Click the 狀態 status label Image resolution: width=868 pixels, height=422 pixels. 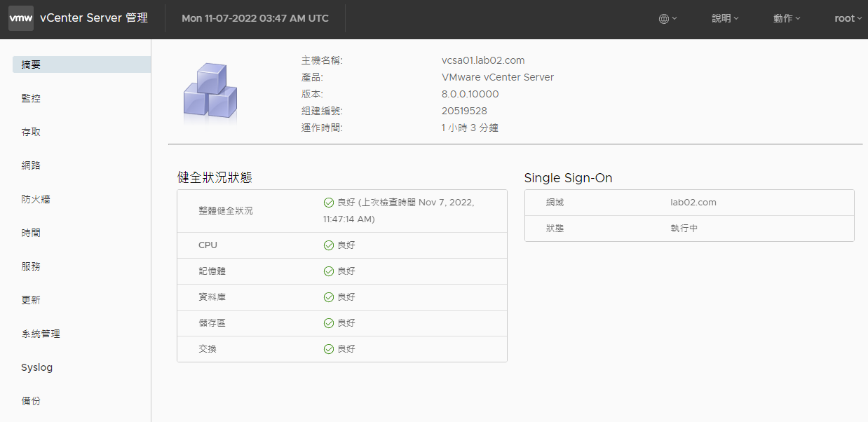tap(555, 229)
